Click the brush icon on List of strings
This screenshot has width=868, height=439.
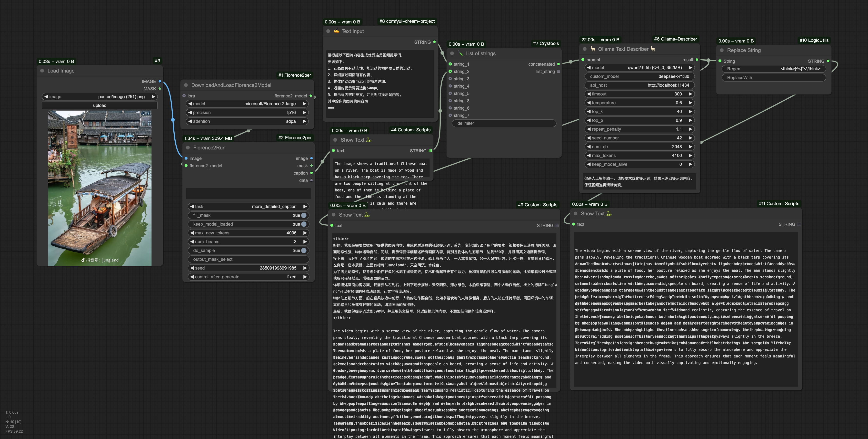click(x=460, y=53)
